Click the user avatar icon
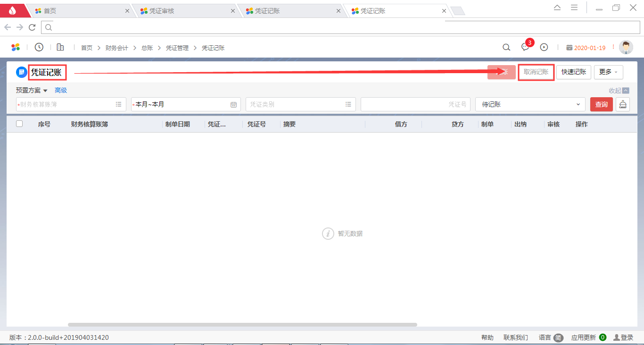The image size is (644, 345). (x=626, y=47)
